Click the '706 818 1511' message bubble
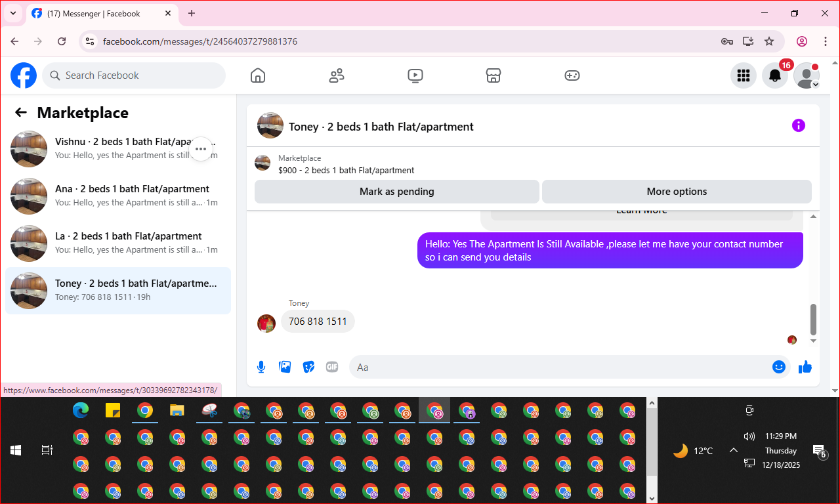 point(318,321)
